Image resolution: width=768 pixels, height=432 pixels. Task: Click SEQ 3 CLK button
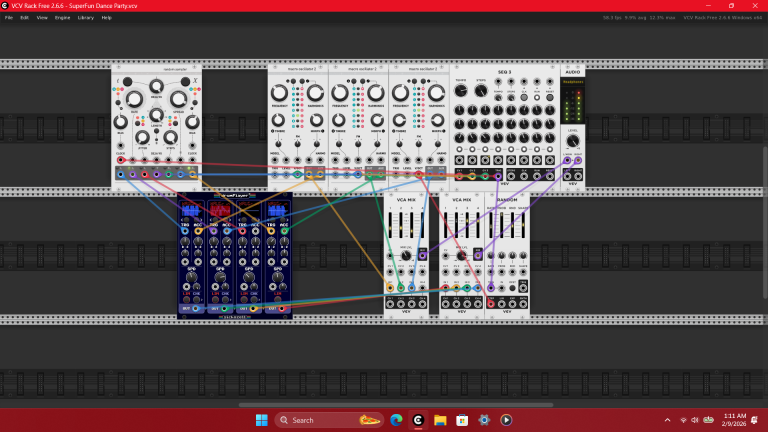pos(524,97)
